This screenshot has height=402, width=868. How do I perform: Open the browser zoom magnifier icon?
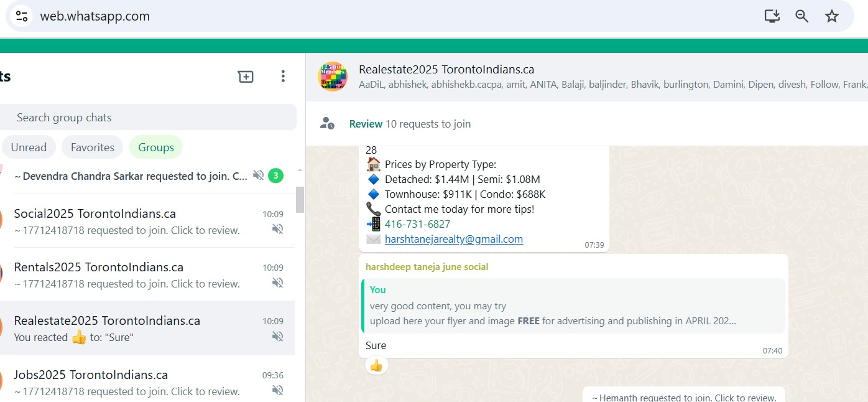coord(801,16)
